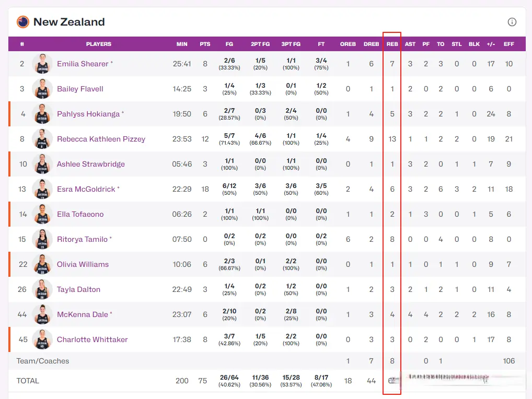Viewport: 532px width, 399px height.
Task: Open Bailey Flavell's player page
Action: pyautogui.click(x=80, y=89)
